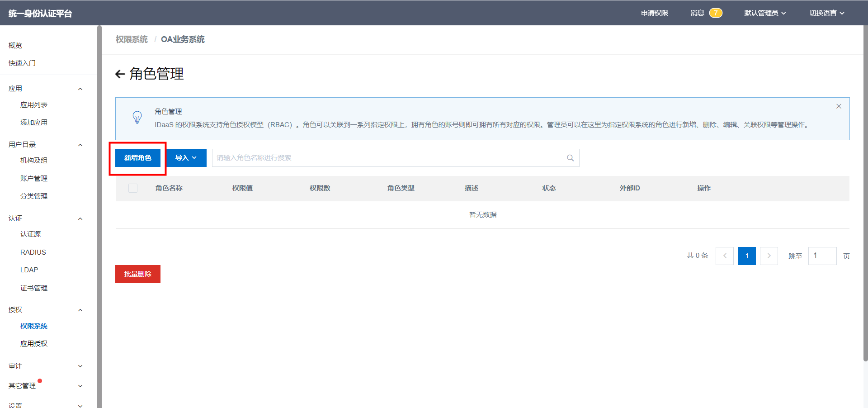
Task: Click the 跳至 page number input
Action: [822, 256]
